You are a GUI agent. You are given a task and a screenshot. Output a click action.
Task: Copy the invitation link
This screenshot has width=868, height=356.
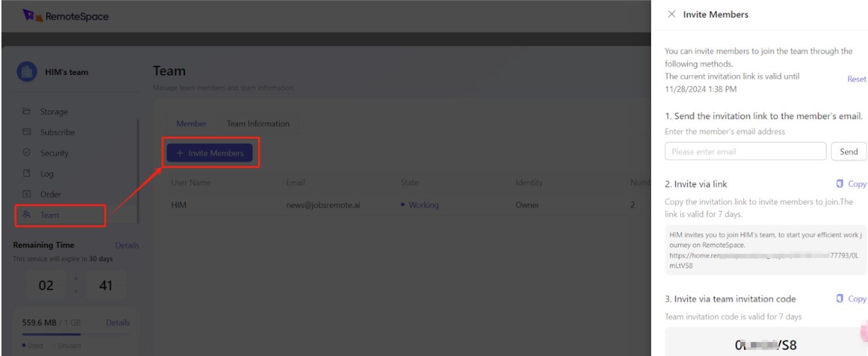tap(851, 184)
